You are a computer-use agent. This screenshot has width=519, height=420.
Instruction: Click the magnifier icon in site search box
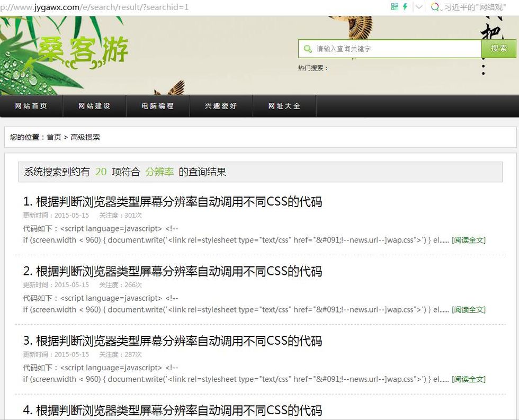tap(308, 49)
